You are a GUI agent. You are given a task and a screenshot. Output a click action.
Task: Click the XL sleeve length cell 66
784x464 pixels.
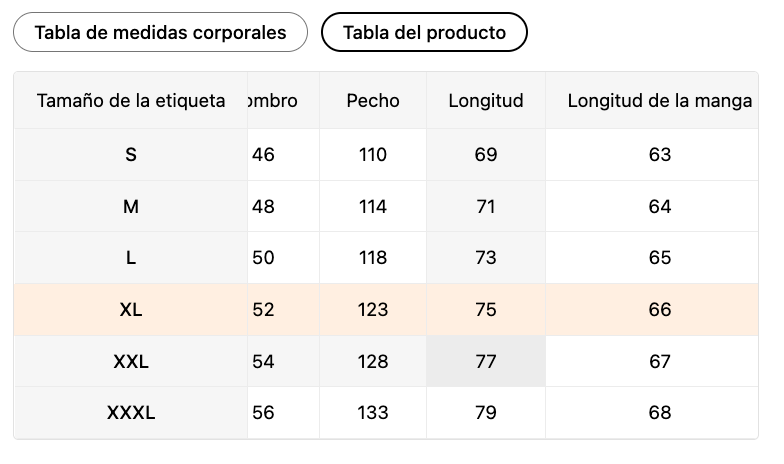(659, 310)
